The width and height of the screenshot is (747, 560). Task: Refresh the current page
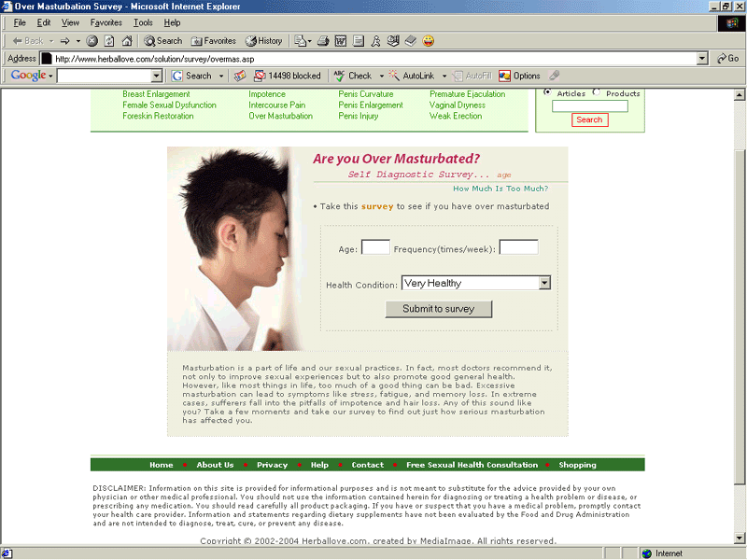coord(109,41)
